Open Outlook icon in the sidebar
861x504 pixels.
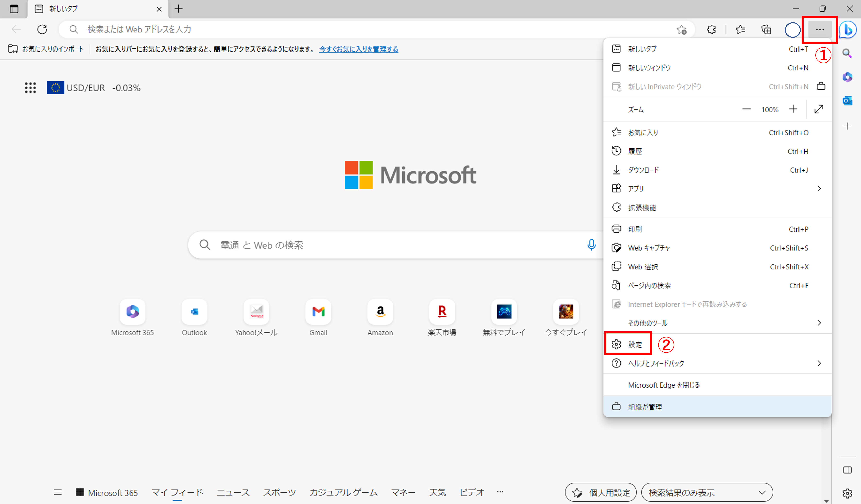tap(847, 101)
